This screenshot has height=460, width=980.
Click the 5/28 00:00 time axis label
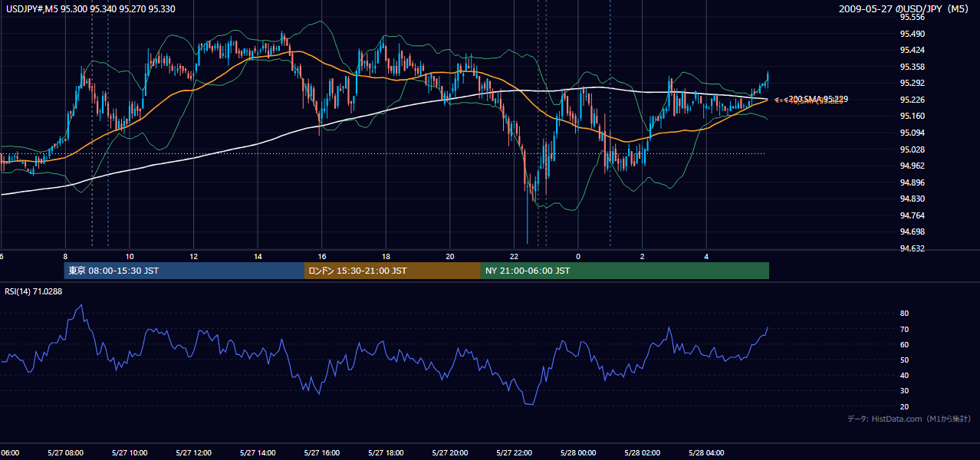click(x=577, y=453)
